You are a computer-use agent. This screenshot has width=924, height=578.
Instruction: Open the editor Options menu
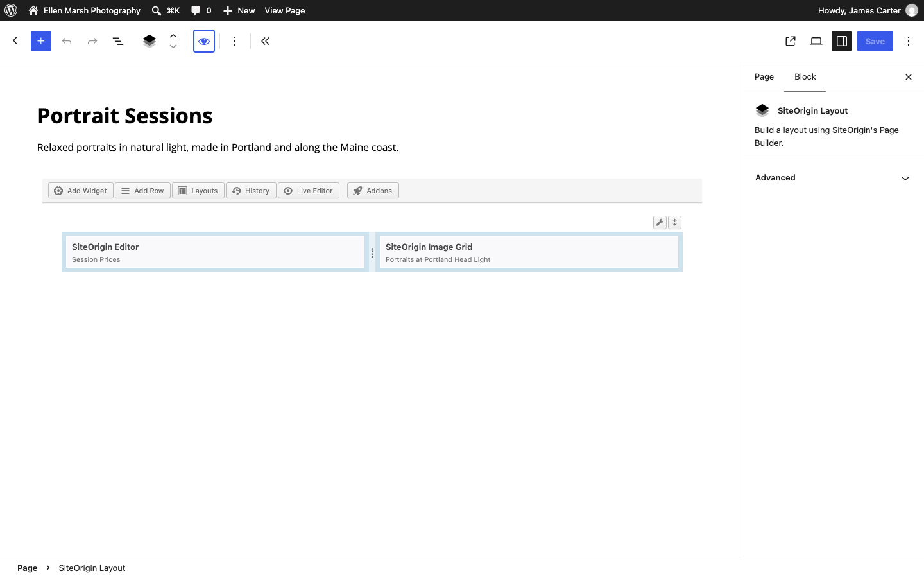[909, 41]
